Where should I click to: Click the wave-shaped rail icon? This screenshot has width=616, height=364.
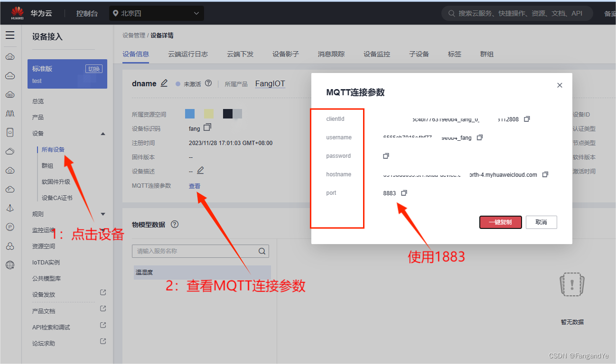point(10,114)
